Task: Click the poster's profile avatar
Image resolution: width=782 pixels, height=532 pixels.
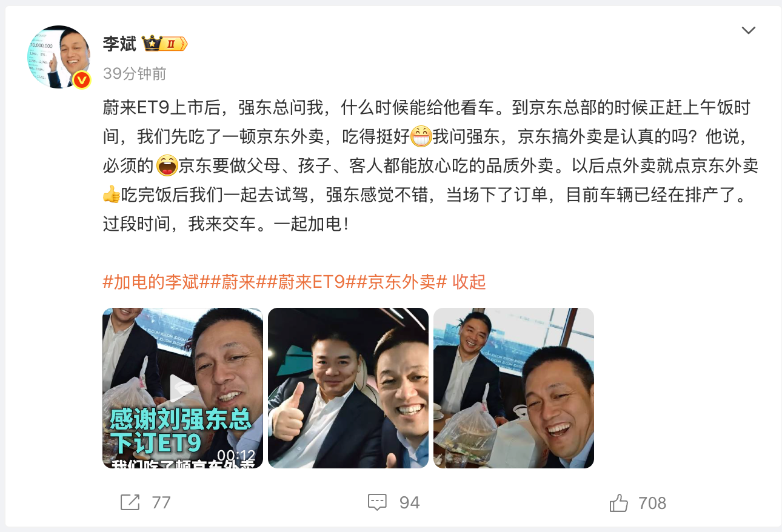Action: click(58, 57)
